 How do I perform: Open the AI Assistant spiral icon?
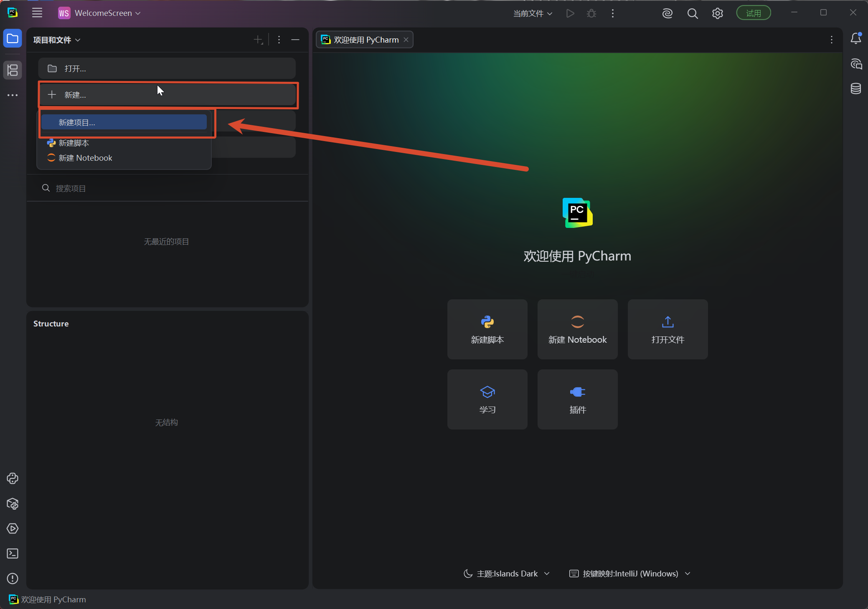(667, 13)
